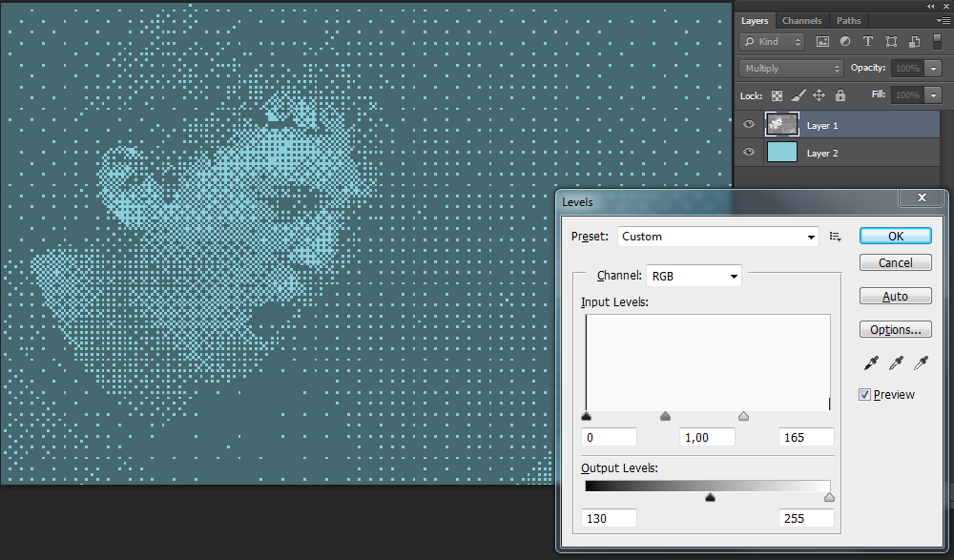Viewport: 954px width, 560px height.
Task: Click output highlight field showing 255
Action: click(806, 518)
